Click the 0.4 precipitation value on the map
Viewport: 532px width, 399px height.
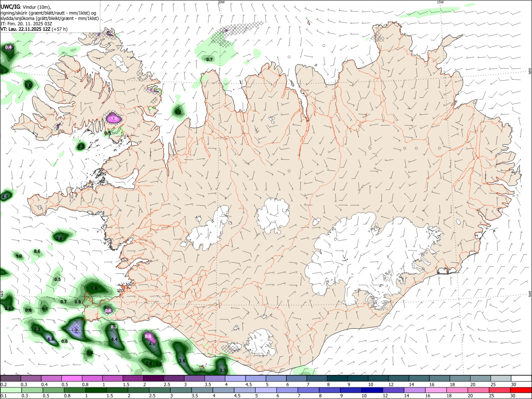pyautogui.click(x=8, y=47)
